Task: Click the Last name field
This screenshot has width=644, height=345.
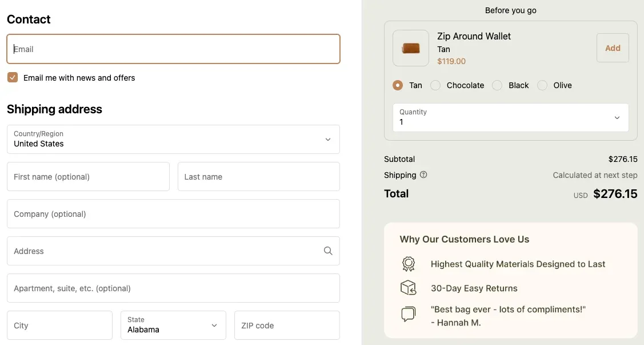Action: coord(259,176)
